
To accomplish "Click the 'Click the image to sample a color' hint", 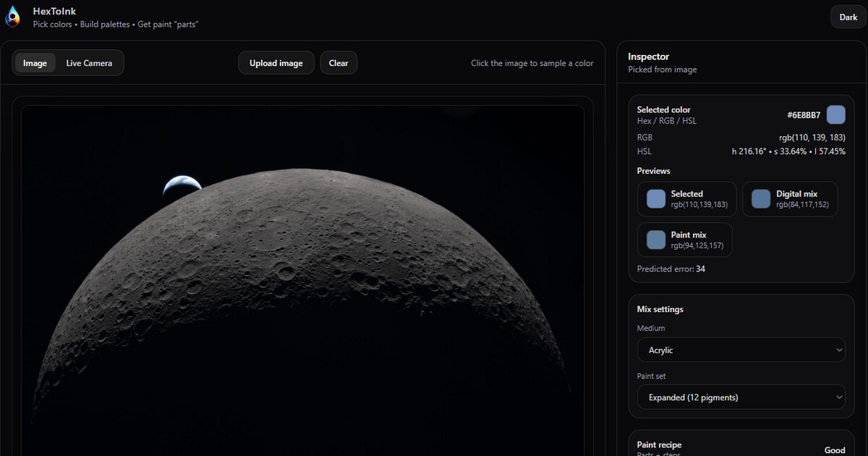I will point(532,63).
